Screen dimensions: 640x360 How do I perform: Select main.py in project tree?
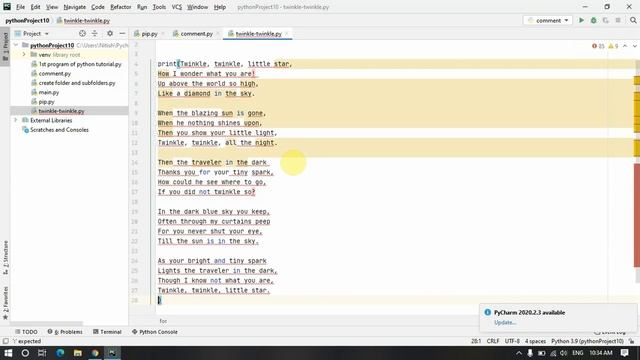point(49,92)
